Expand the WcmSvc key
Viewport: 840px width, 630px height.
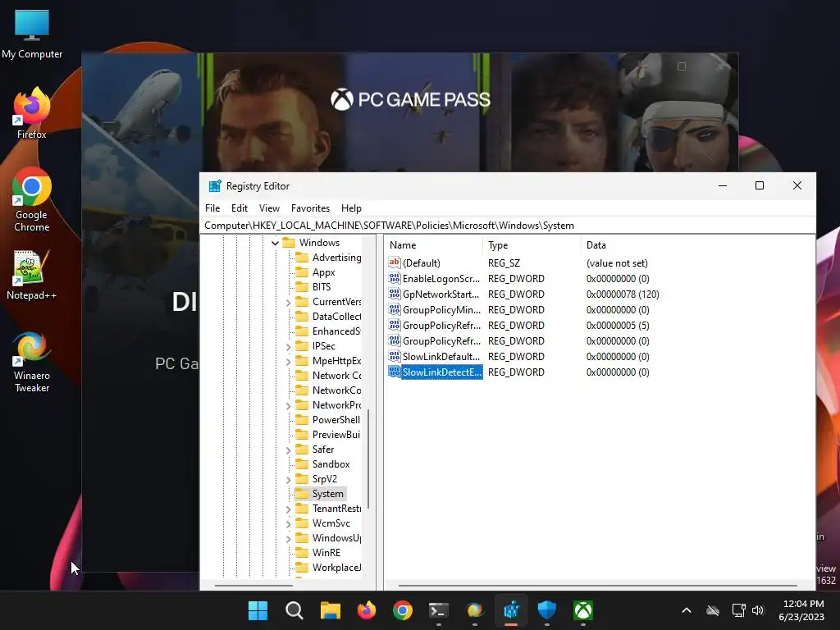pos(288,524)
